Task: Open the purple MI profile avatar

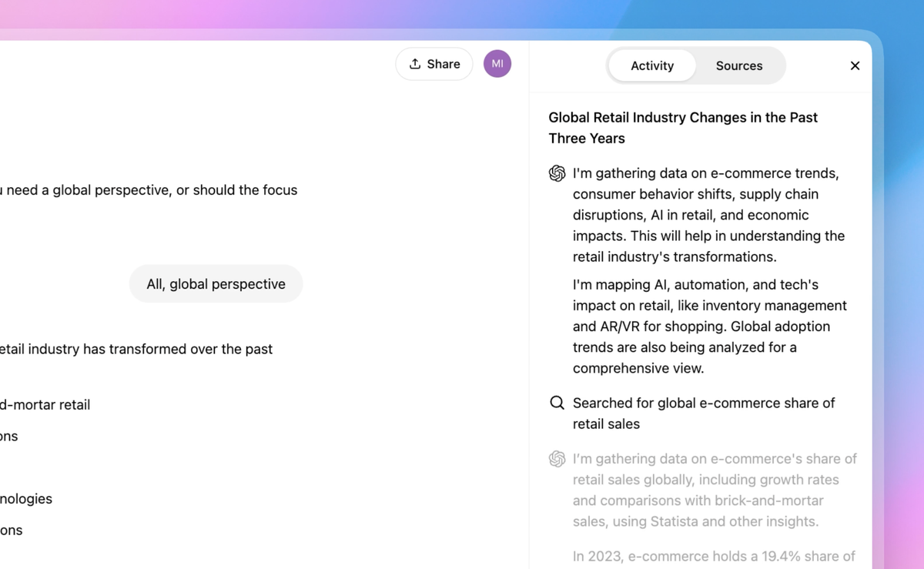Action: pyautogui.click(x=497, y=64)
